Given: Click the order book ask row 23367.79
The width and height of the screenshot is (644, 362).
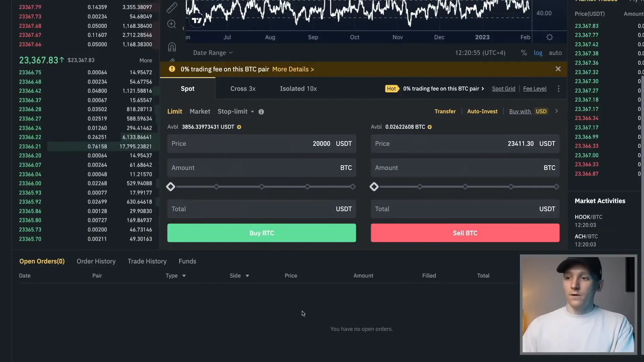Looking at the screenshot, I should pyautogui.click(x=86, y=7).
